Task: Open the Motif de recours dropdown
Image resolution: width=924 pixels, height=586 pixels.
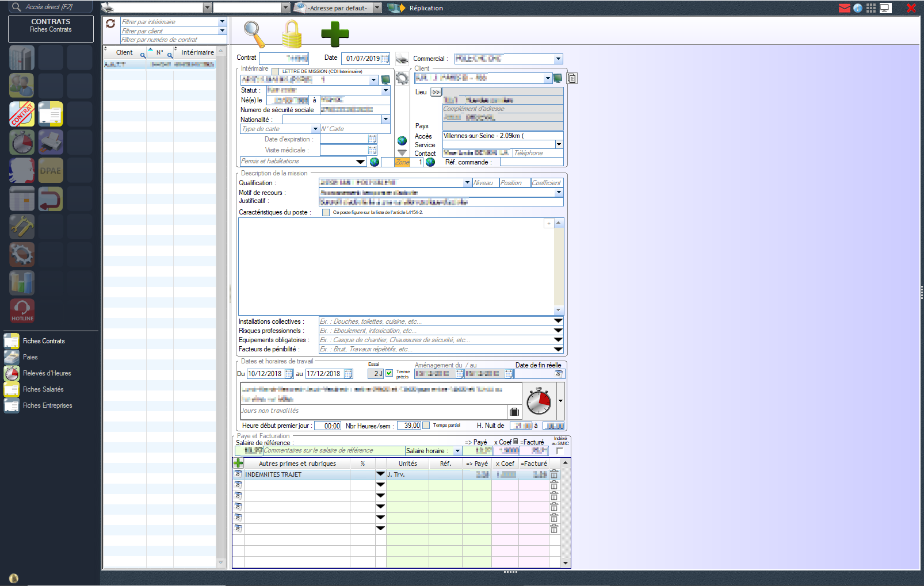Action: pos(559,193)
